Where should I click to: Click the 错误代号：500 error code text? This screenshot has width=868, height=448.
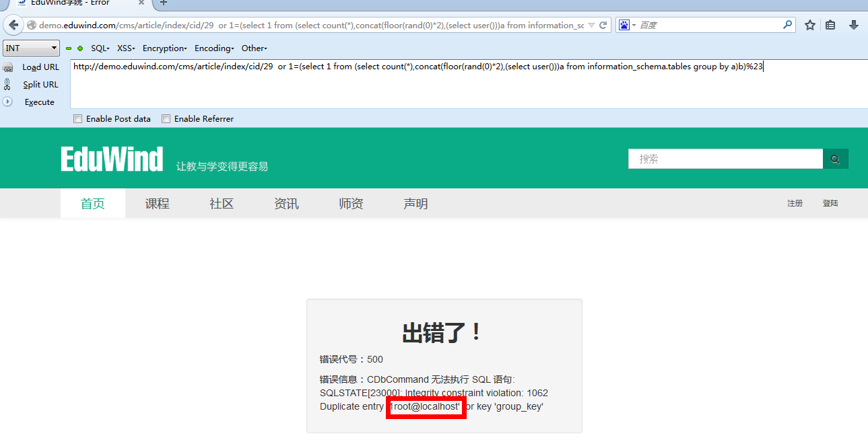pyautogui.click(x=352, y=359)
